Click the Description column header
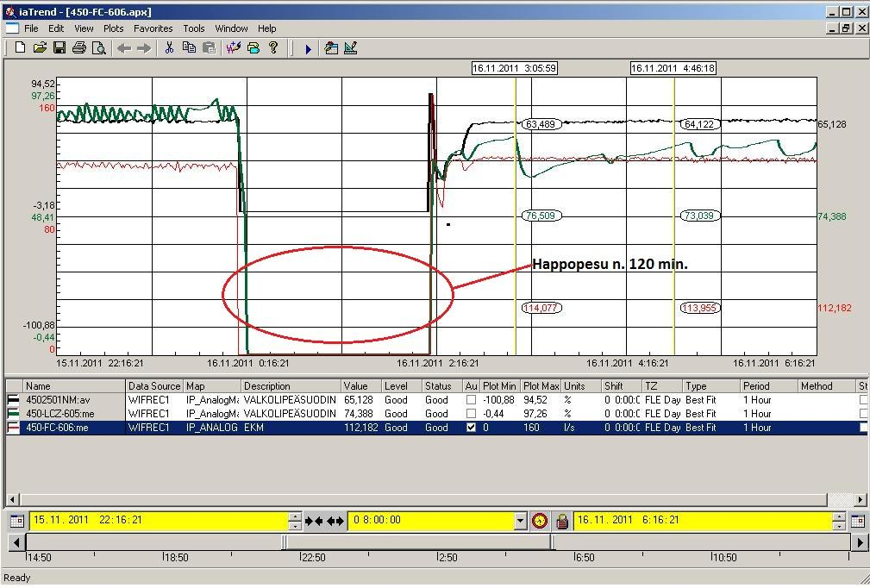The height and width of the screenshot is (588, 870). [x=291, y=386]
